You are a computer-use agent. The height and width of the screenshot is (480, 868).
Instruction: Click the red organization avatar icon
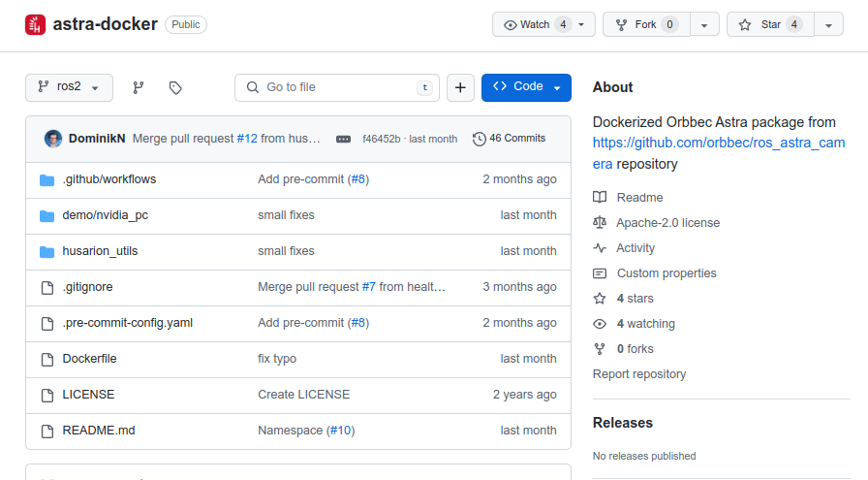[x=36, y=24]
